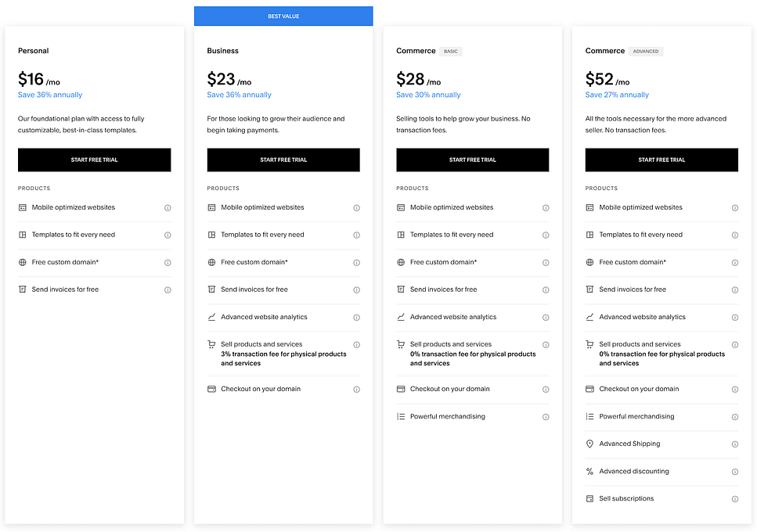
Task: Click the templates grid icon on Personal plan
Action: (23, 235)
